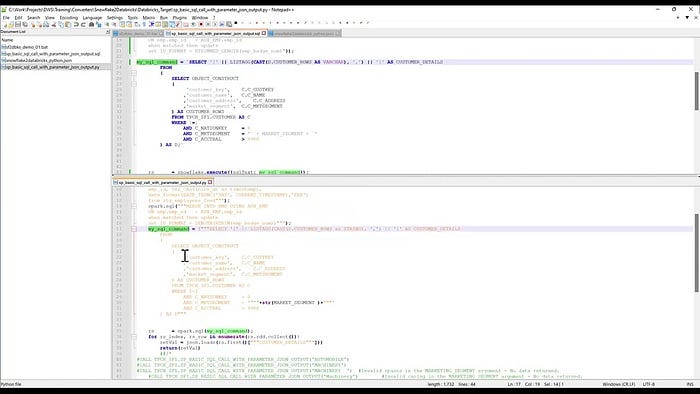Click 'INS' indicator in status bar
Image resolution: width=700 pixels, height=394 pixels.
(x=690, y=384)
